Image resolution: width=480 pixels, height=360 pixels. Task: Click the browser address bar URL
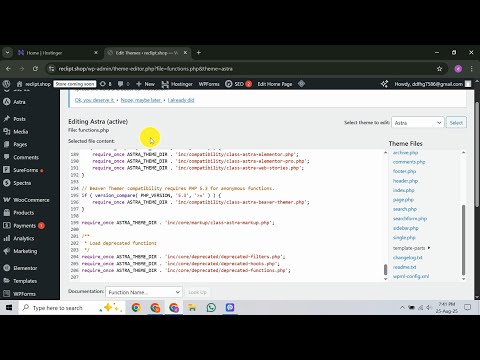pos(146,69)
